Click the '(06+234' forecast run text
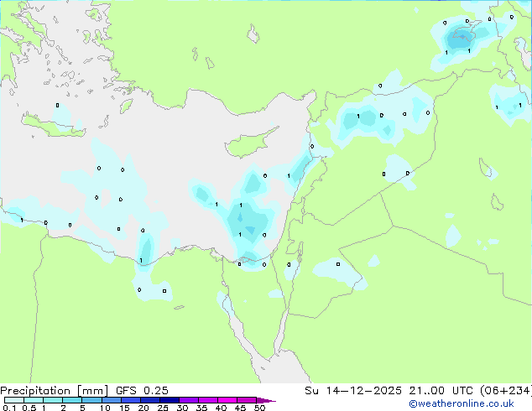Viewport: 532px width, 411px height. pyautogui.click(x=505, y=391)
